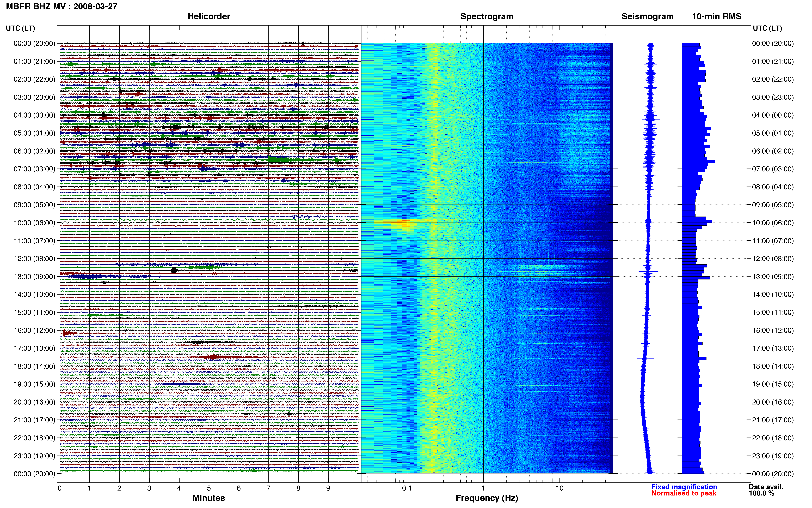Image resolution: width=812 pixels, height=508 pixels.
Task: Click '17:00 (13:00)' beside the RMS panel
Action: [773, 348]
